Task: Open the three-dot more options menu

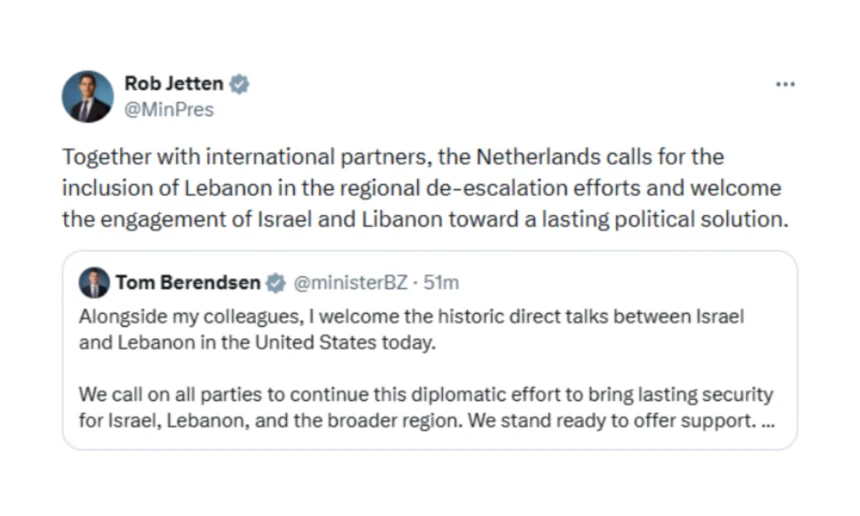Action: click(785, 85)
